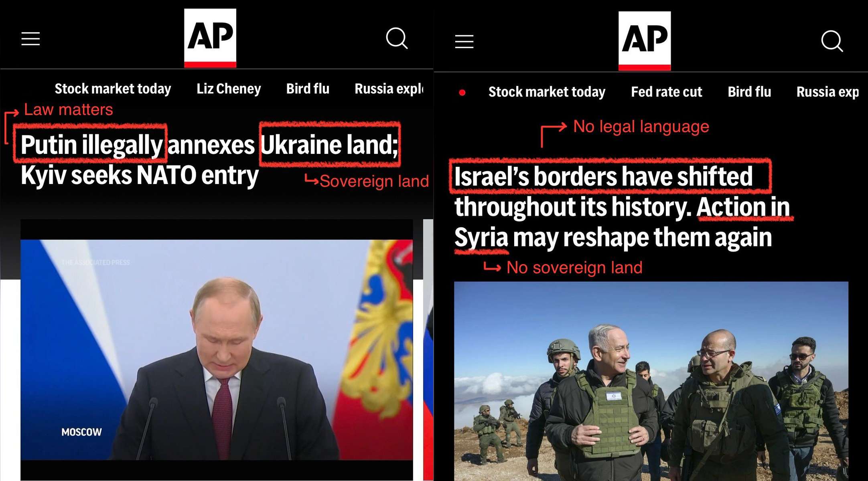Viewport: 868px width, 481px height.
Task: Open Bird flu topic on left page
Action: (308, 89)
